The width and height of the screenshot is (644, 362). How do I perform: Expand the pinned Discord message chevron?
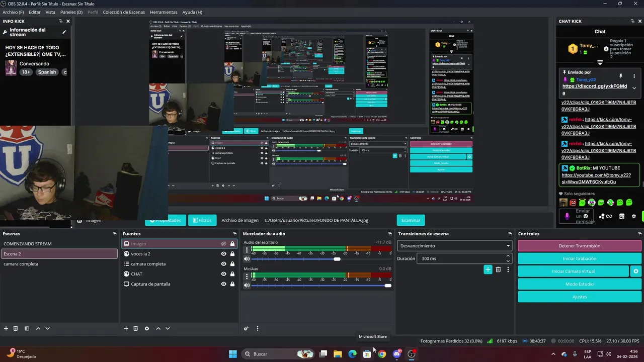point(634,88)
